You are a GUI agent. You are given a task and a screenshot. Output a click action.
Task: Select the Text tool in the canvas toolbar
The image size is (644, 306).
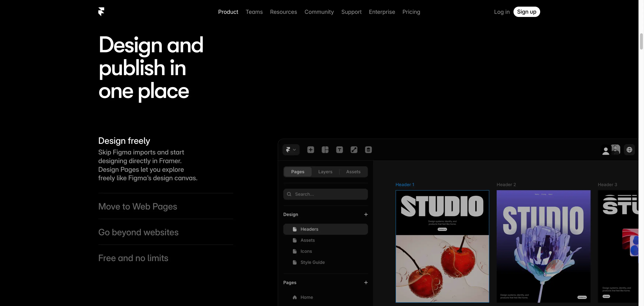coord(339,150)
